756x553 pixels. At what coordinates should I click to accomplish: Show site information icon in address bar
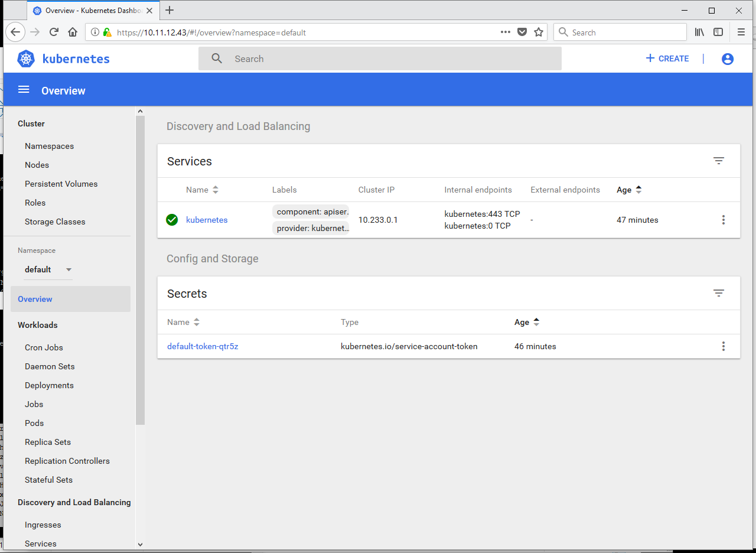95,32
